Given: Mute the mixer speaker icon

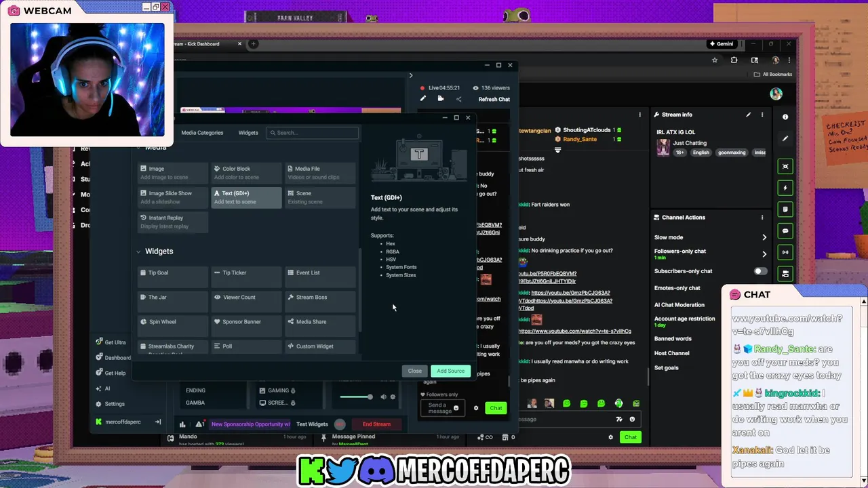Looking at the screenshot, I should [383, 397].
